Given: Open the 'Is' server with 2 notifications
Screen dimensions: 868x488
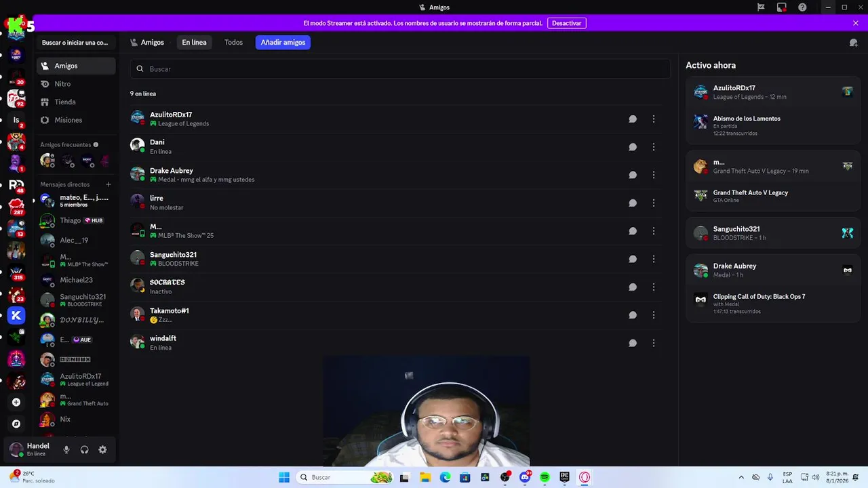Looking at the screenshot, I should [x=16, y=120].
